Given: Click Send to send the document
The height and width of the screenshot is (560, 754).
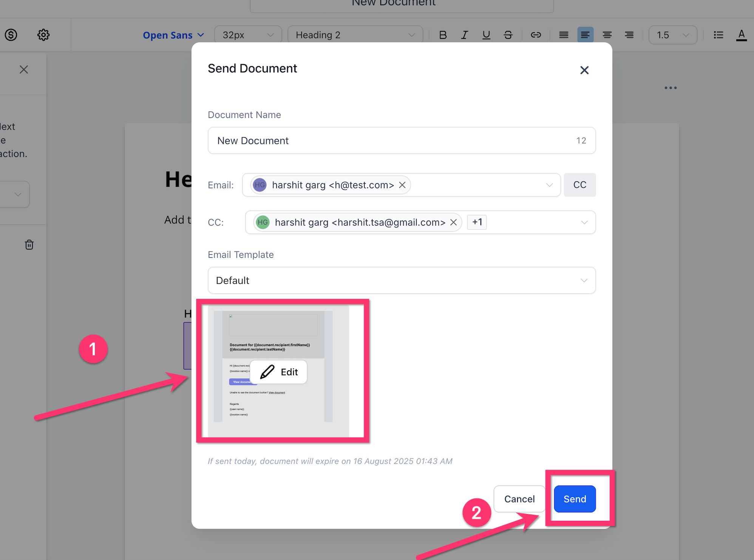Looking at the screenshot, I should (574, 499).
